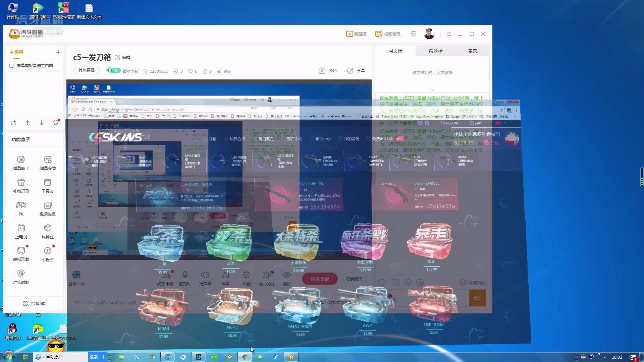644x362 pixels.
Task: Open 玩种豆 bean game icon
Action: [x=48, y=228]
